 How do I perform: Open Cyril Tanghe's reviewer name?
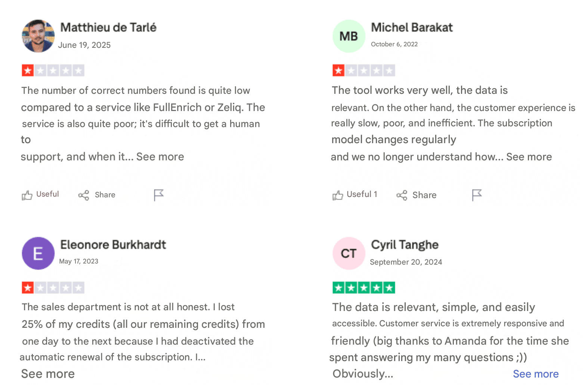pyautogui.click(x=405, y=245)
